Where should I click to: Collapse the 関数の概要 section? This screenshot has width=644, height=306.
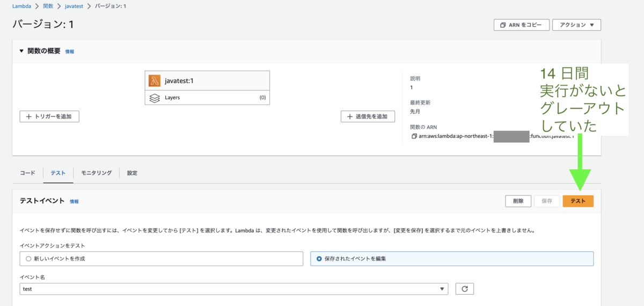pos(21,51)
